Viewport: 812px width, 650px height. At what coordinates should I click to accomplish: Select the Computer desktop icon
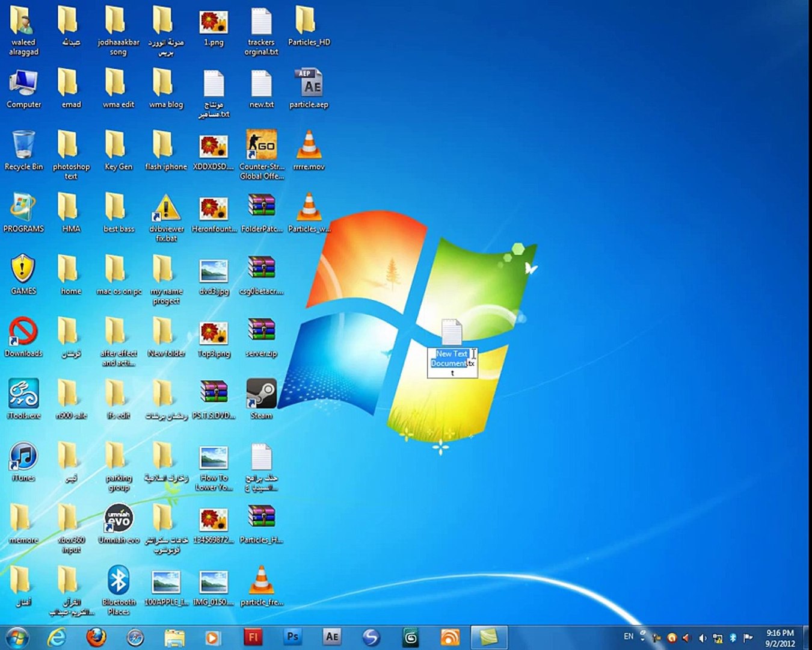point(23,88)
